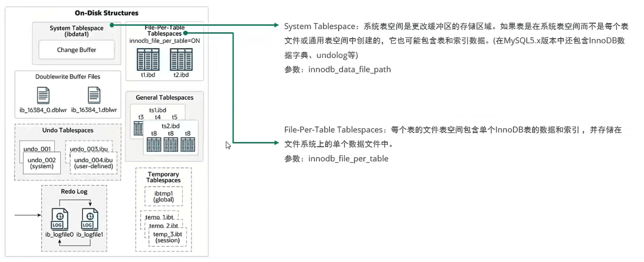This screenshot has width=644, height=262.
Task: Click the 'Doublewrite Buffer Files' heading
Action: (68, 77)
